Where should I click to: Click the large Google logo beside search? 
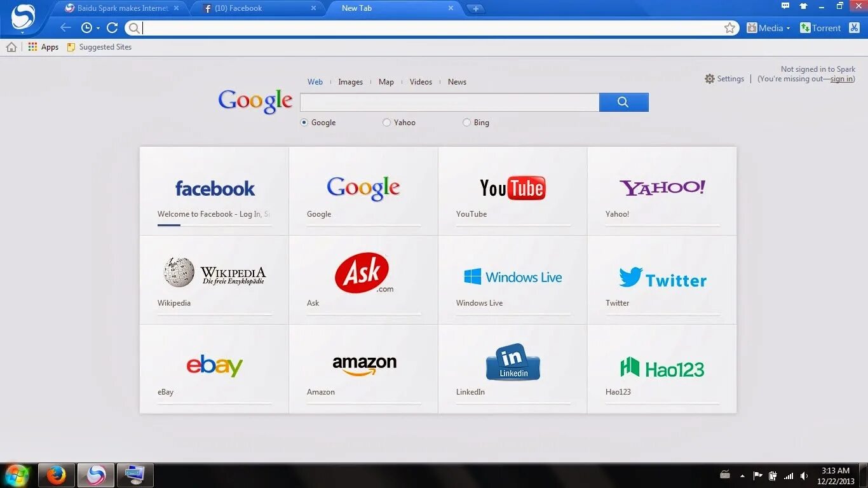tap(255, 102)
